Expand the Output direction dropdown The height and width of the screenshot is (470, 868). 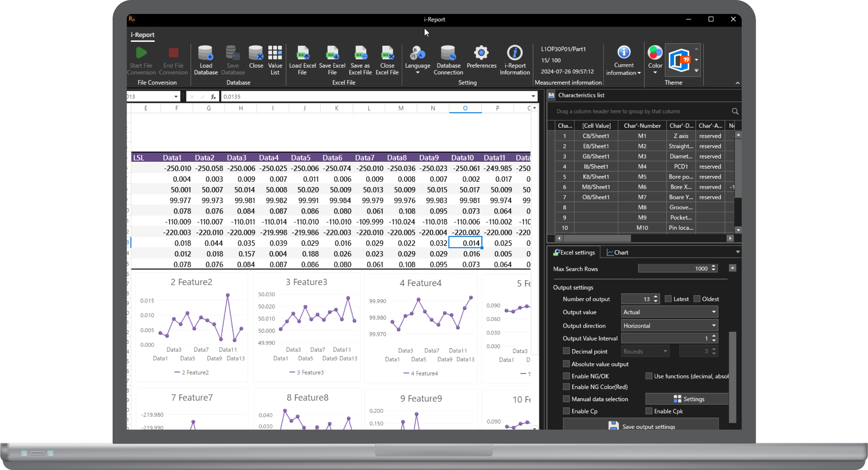tap(669, 325)
